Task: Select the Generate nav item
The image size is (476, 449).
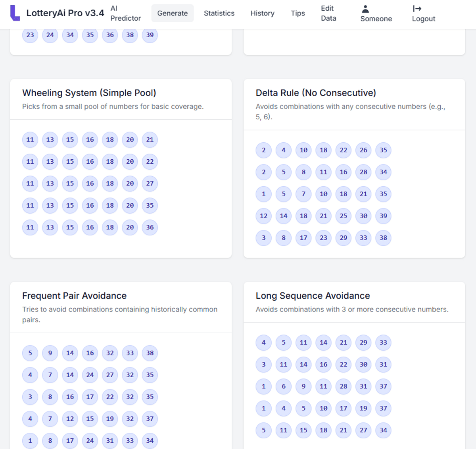Action: click(x=173, y=13)
